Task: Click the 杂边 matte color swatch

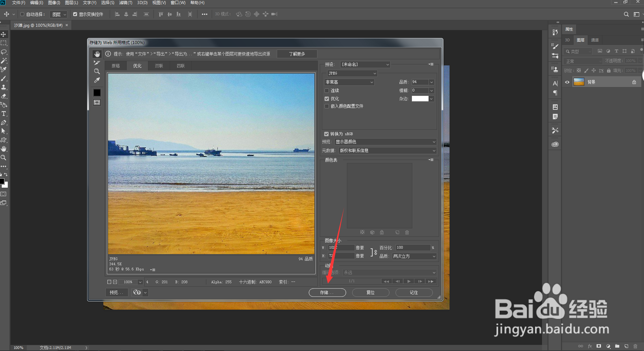Action: [x=420, y=99]
